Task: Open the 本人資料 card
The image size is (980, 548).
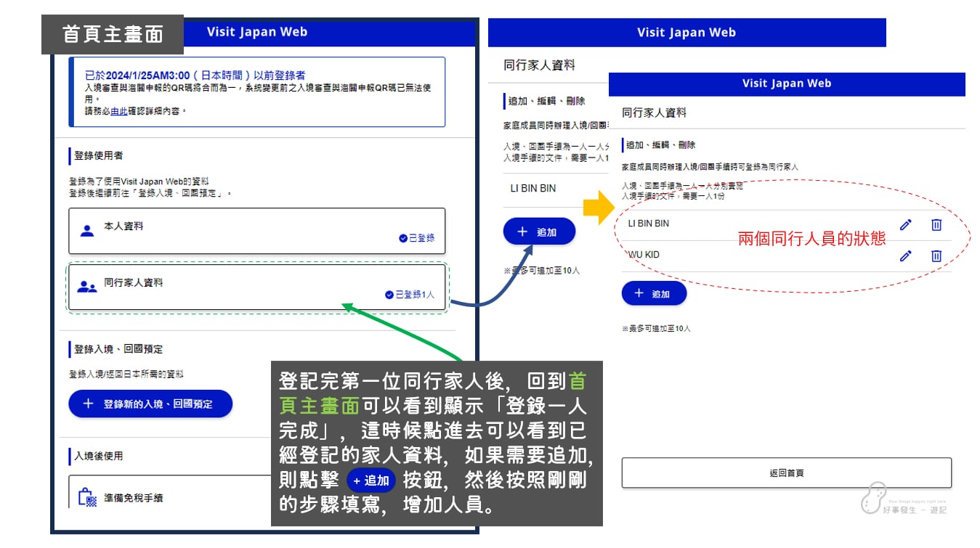Action: [x=257, y=231]
